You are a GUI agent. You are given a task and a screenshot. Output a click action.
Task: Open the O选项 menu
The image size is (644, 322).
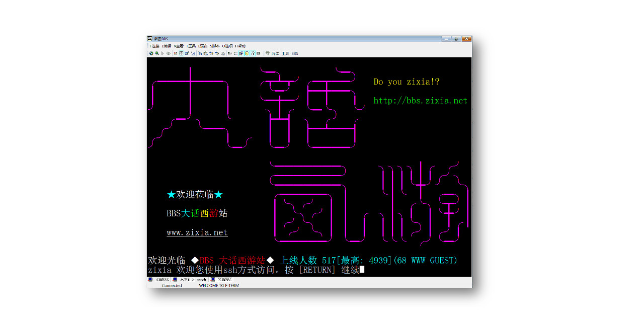(227, 46)
